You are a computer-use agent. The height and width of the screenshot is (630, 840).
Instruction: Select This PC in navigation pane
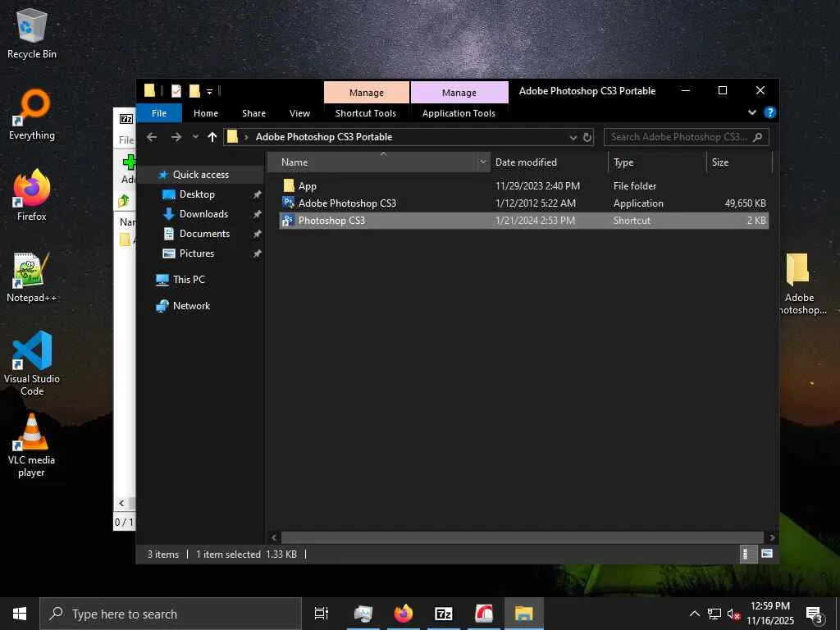tap(189, 280)
